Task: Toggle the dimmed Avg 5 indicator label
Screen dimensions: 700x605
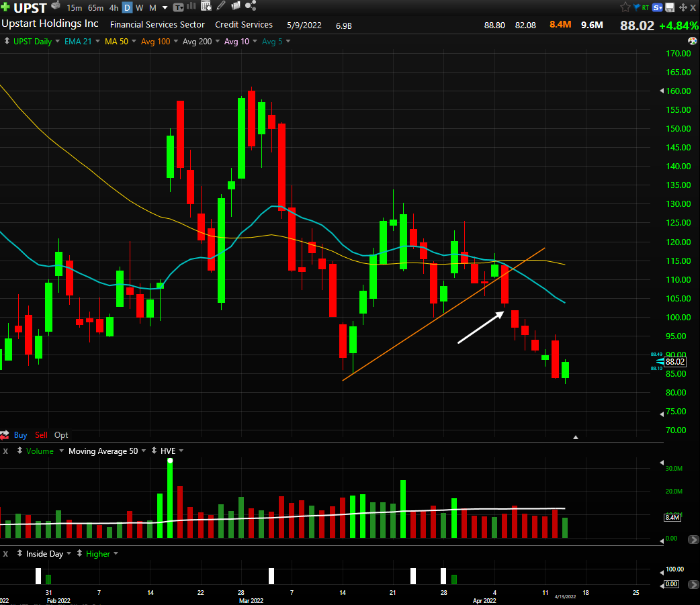Action: coord(272,42)
